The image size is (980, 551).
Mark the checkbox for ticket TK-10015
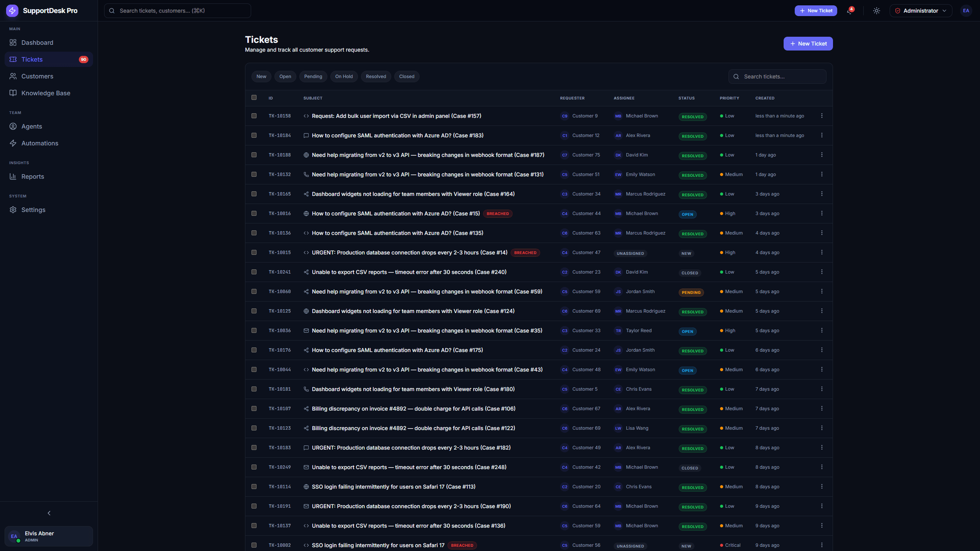[254, 252]
